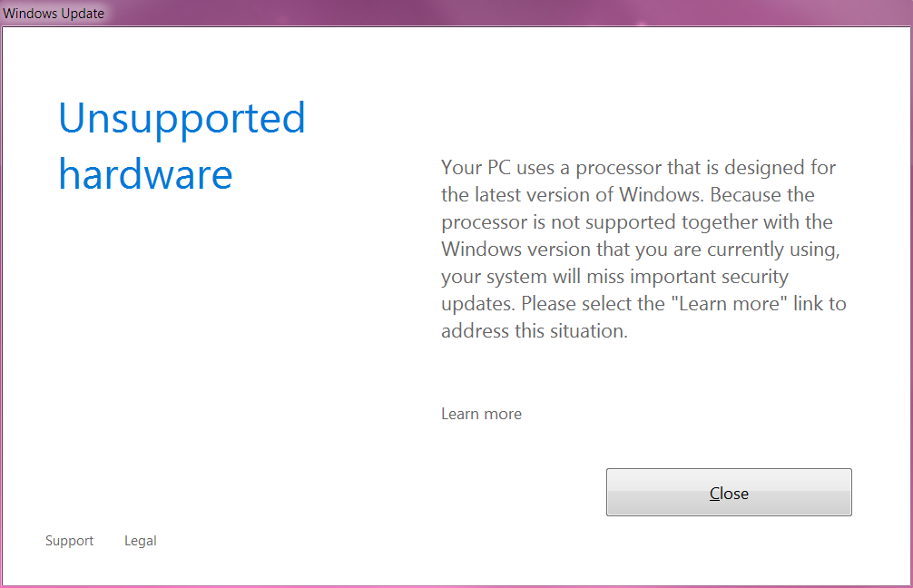Select the underlined C in Close button
The height and width of the screenshot is (588, 913).
(x=716, y=493)
